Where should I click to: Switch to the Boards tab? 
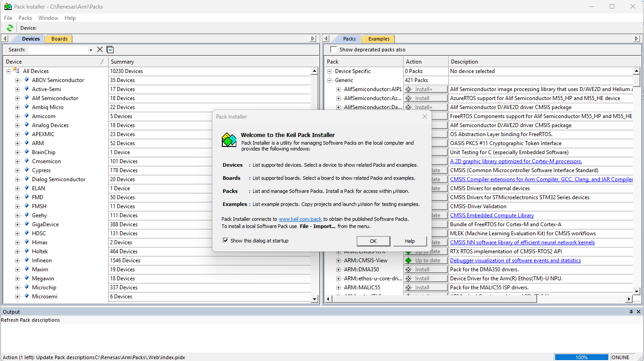[59, 39]
